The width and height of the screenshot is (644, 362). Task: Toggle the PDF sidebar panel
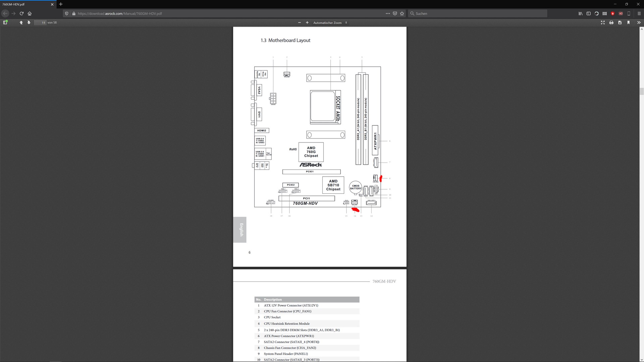[x=5, y=22]
